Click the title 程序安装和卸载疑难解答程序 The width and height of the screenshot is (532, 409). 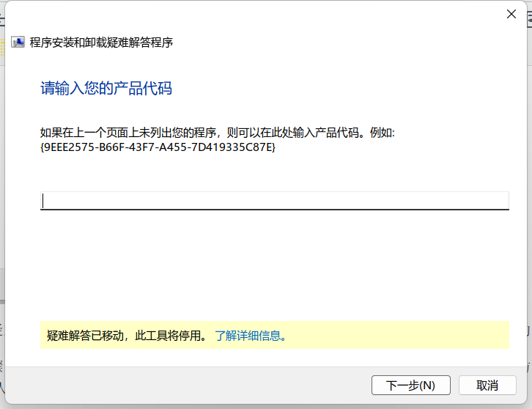pyautogui.click(x=101, y=43)
